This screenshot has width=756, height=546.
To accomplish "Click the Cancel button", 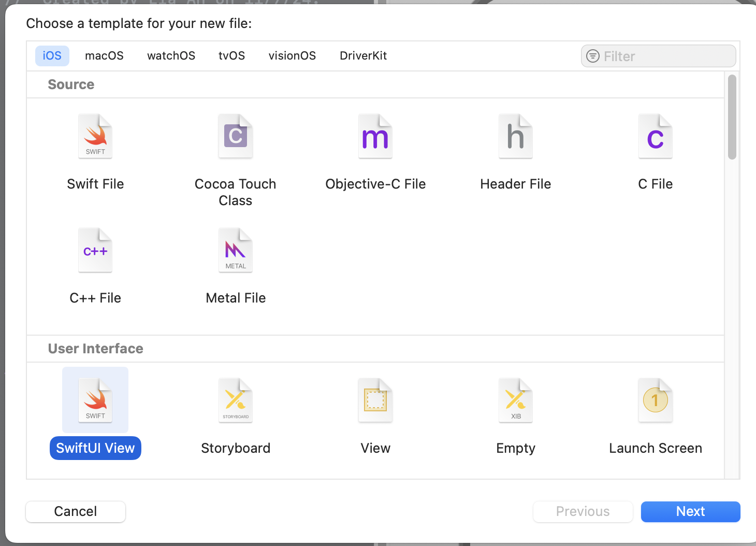I will click(x=76, y=511).
